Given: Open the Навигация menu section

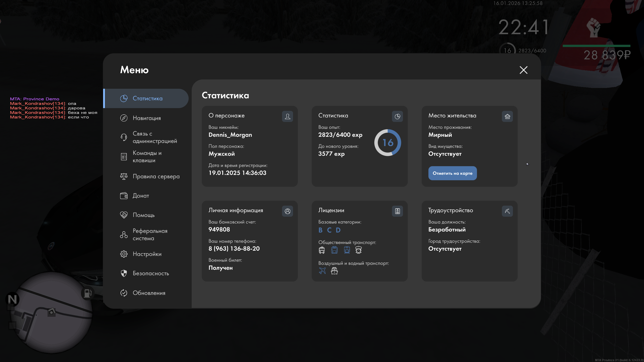Looking at the screenshot, I should [x=147, y=118].
